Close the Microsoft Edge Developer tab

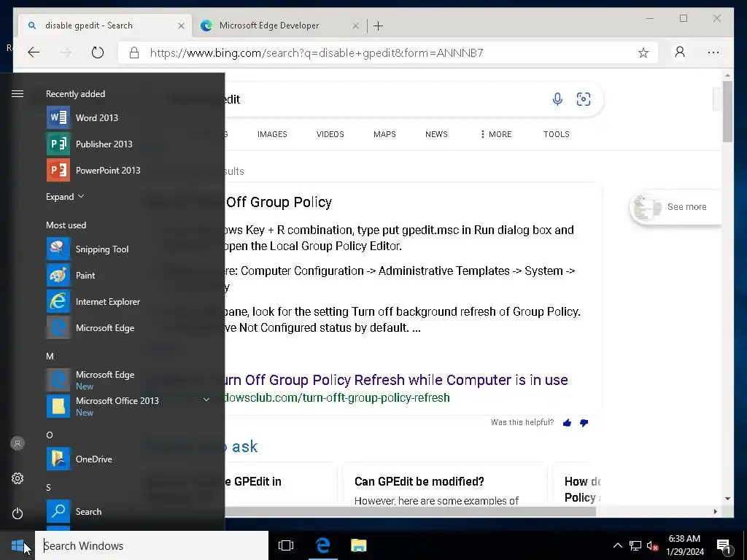click(x=355, y=26)
